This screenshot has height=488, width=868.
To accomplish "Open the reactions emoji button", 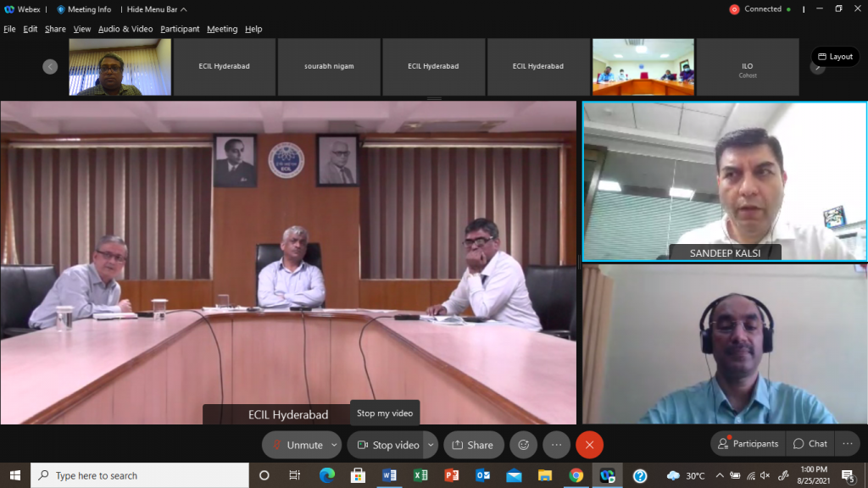I will point(524,445).
